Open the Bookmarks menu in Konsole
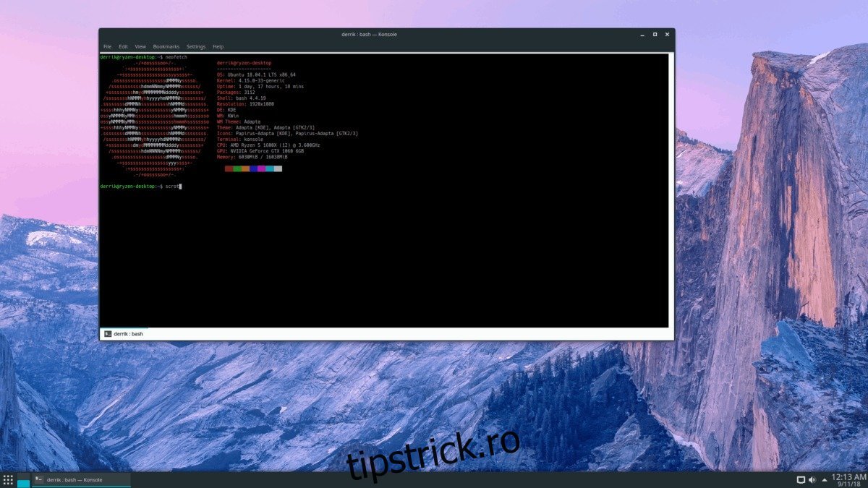The width and height of the screenshot is (868, 488). click(x=166, y=46)
